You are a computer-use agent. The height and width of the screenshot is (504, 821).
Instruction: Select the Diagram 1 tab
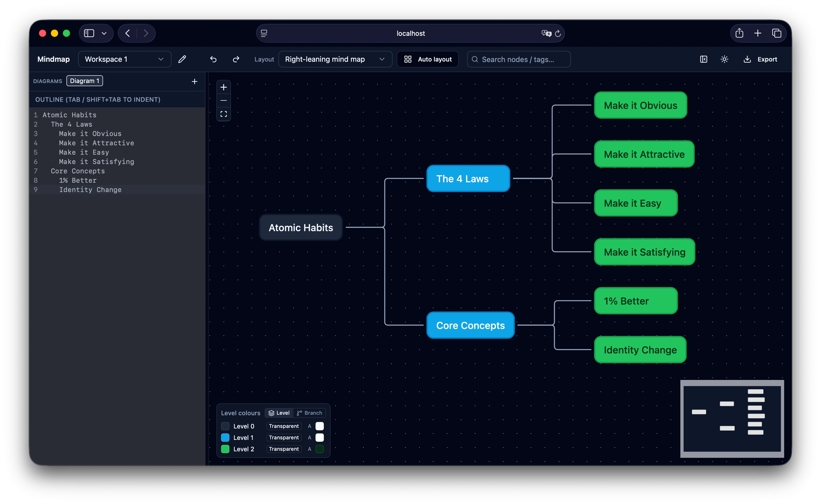(85, 81)
